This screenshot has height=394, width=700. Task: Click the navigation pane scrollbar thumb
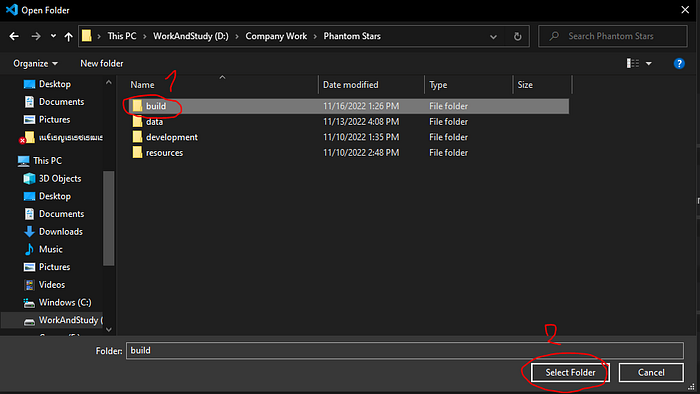(108, 218)
